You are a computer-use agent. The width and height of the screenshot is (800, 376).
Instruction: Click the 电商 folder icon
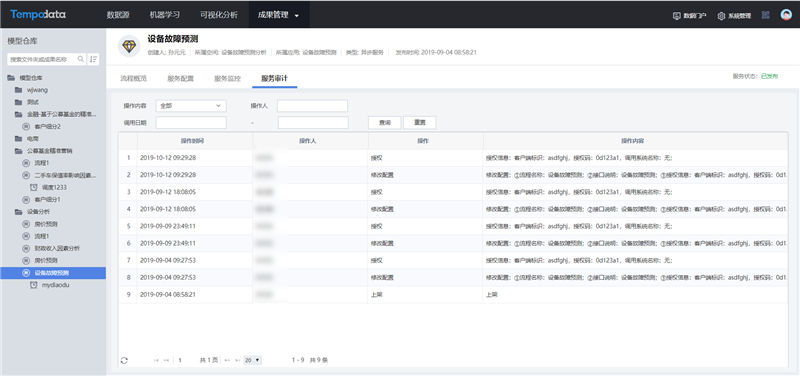[18, 139]
